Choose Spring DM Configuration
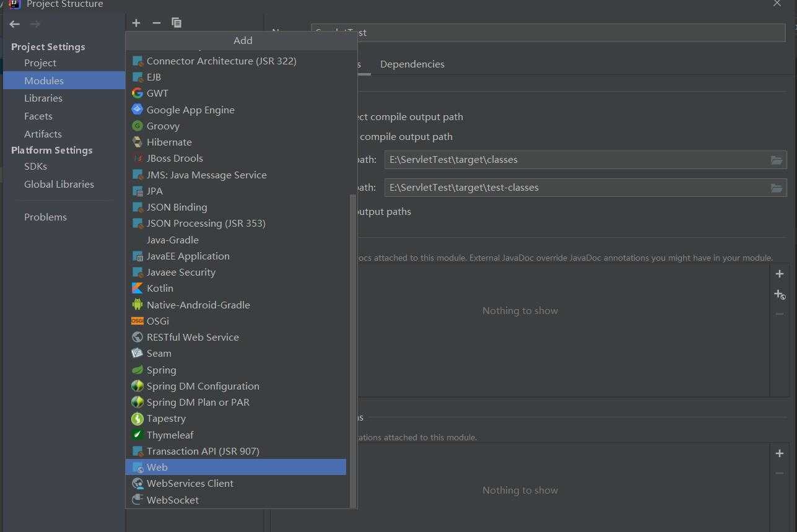Image resolution: width=797 pixels, height=532 pixels. (x=236, y=386)
